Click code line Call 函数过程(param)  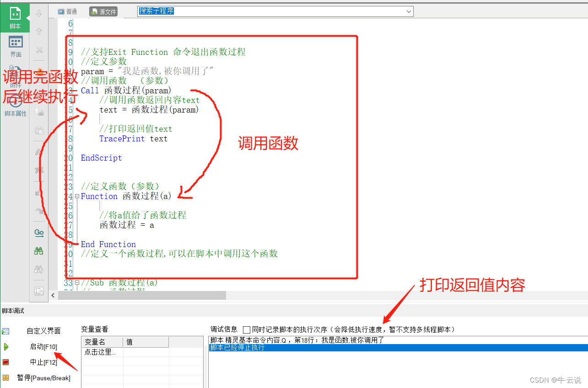126,91
